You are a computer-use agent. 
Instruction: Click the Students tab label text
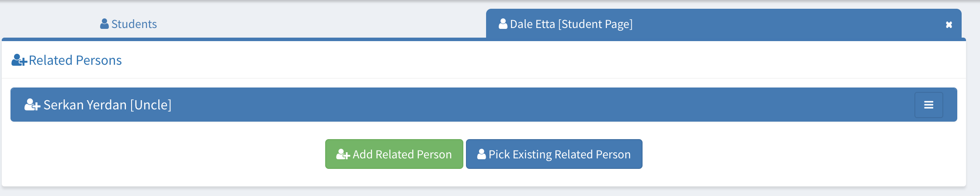coord(134,24)
